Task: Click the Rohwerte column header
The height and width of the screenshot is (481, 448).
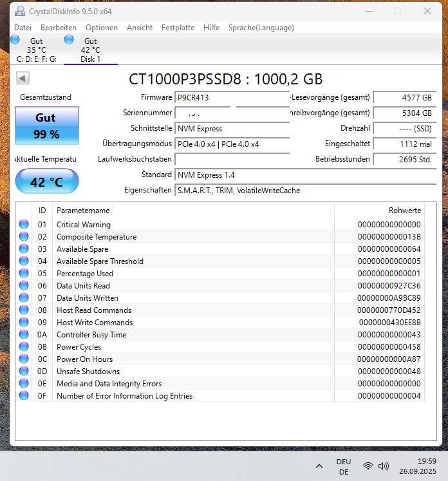Action: tap(379, 211)
